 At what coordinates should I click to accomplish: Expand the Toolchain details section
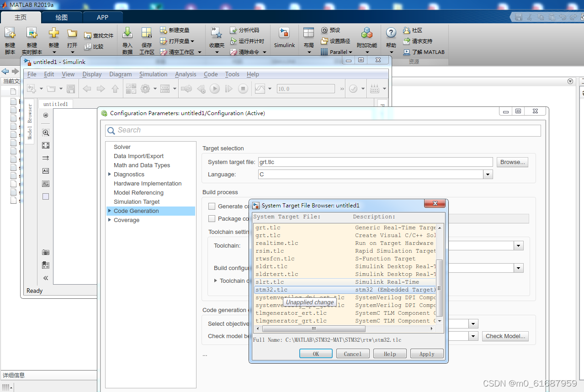coord(216,281)
